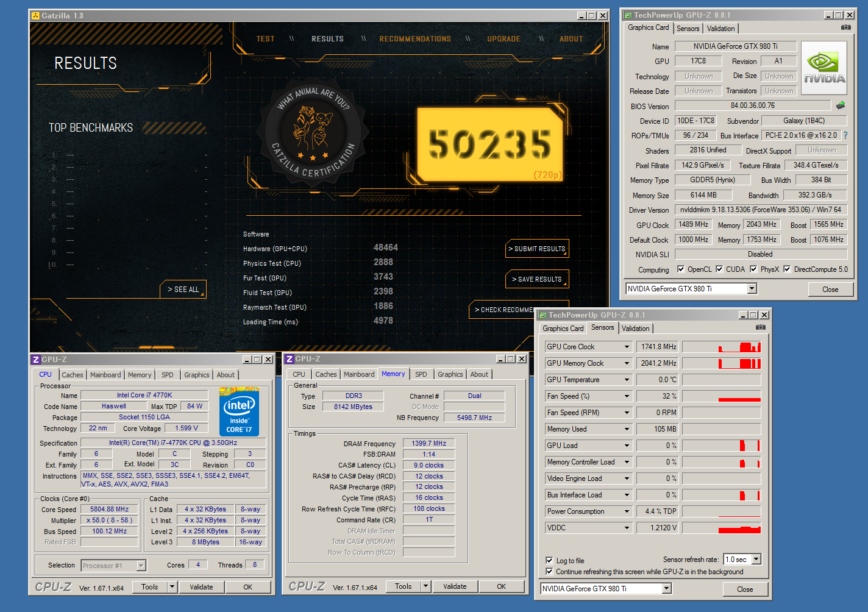
Task: Toggle the CUDA checkbox
Action: (x=719, y=269)
